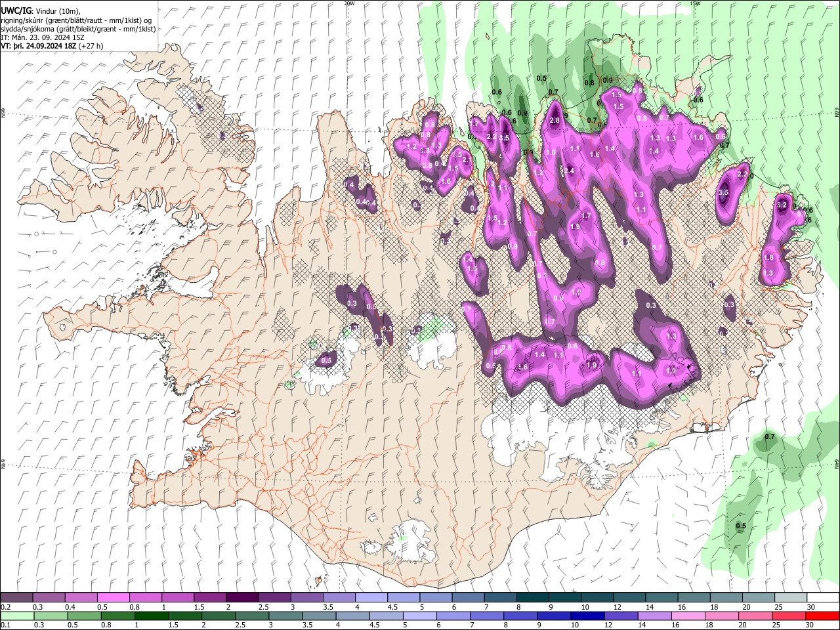Pick the mauve 0.3–0.4 snow legend swatch
Viewport: 840px width, 630px height.
coord(49,598)
